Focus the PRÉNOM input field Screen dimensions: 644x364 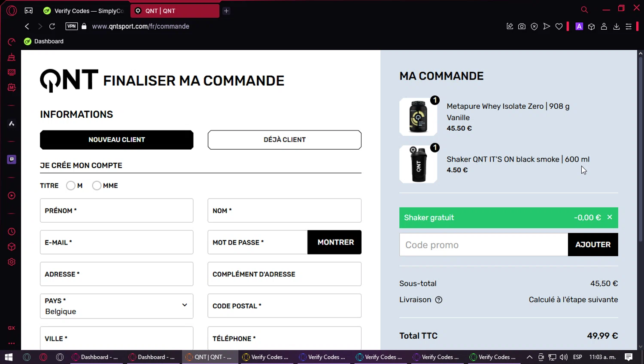point(117,211)
